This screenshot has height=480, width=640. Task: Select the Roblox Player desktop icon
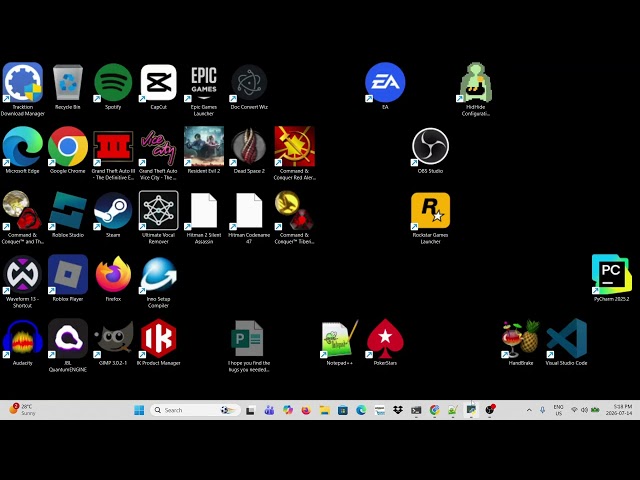pos(68,278)
